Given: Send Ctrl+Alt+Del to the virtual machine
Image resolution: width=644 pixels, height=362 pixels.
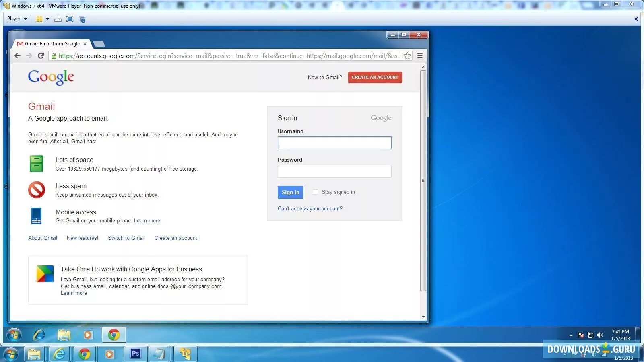Looking at the screenshot, I should coord(58,19).
